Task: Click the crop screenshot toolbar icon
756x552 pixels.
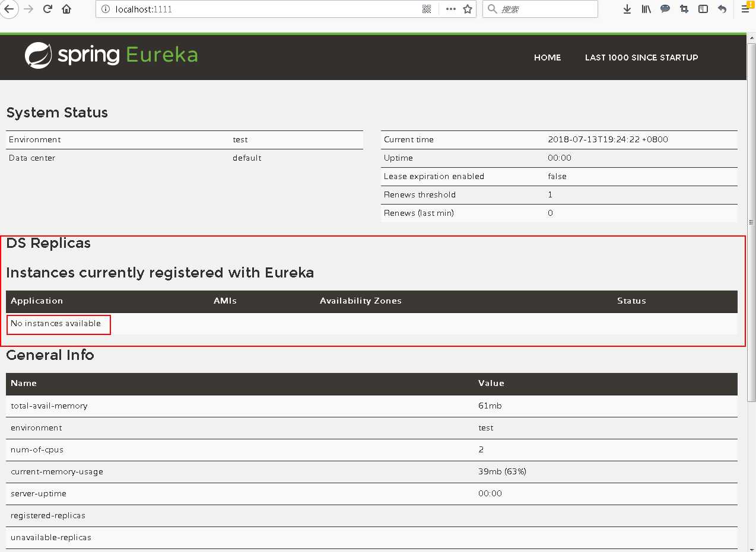Action: (684, 9)
